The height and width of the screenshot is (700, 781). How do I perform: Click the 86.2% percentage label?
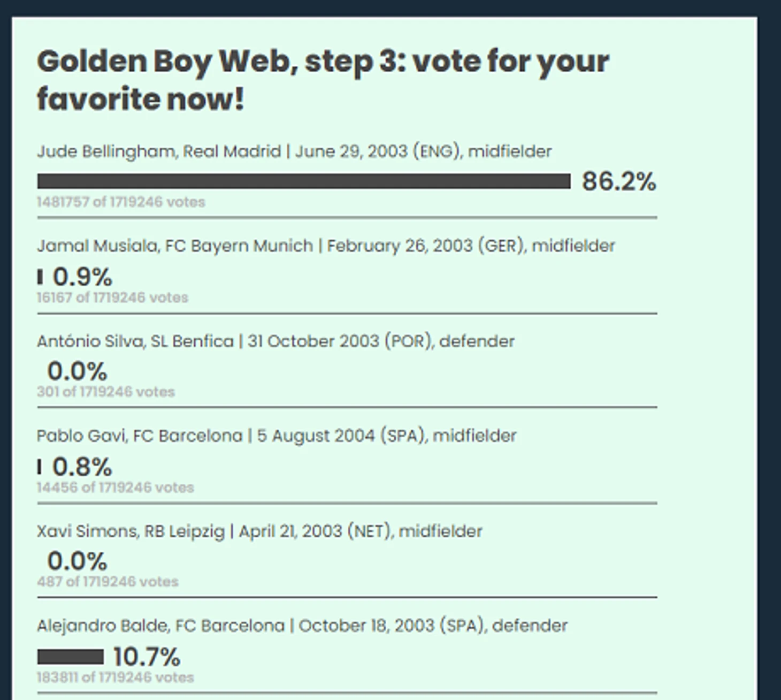[x=619, y=181]
